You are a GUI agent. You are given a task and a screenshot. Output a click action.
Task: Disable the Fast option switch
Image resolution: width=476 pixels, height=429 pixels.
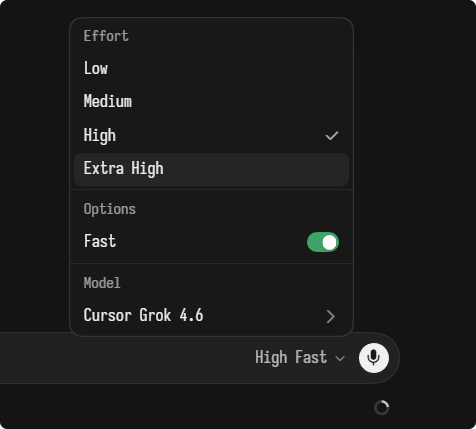click(323, 242)
